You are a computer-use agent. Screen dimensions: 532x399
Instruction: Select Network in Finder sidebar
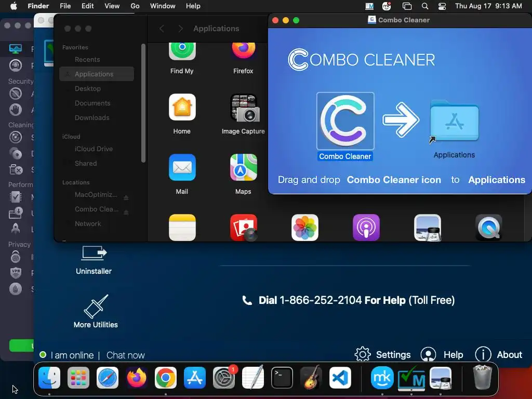(97, 223)
